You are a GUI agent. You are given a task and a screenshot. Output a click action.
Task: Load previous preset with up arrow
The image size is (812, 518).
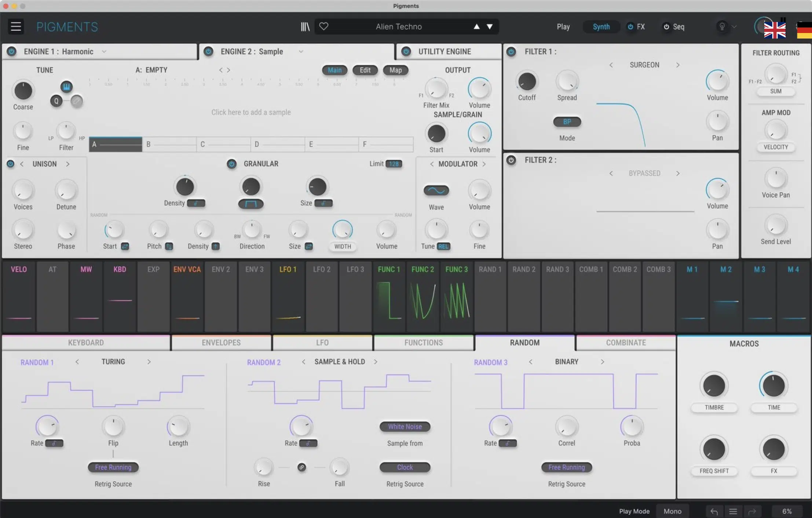476,26
